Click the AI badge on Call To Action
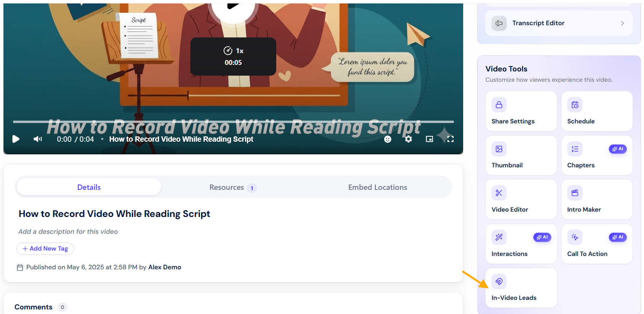 (x=618, y=237)
